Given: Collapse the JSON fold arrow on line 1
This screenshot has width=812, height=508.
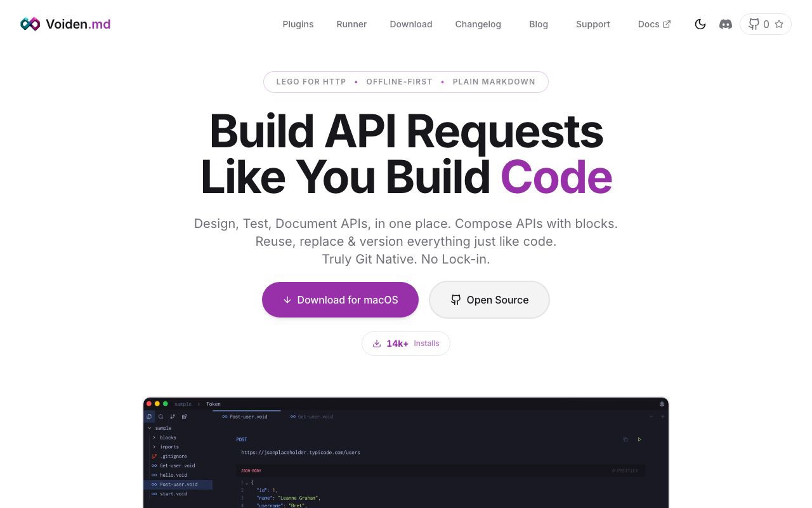Looking at the screenshot, I should click(247, 483).
